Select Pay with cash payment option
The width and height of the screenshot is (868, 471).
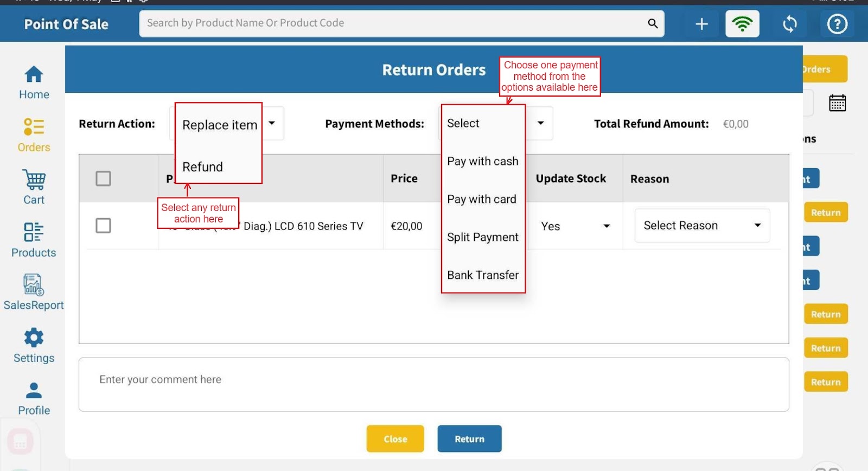click(x=482, y=161)
